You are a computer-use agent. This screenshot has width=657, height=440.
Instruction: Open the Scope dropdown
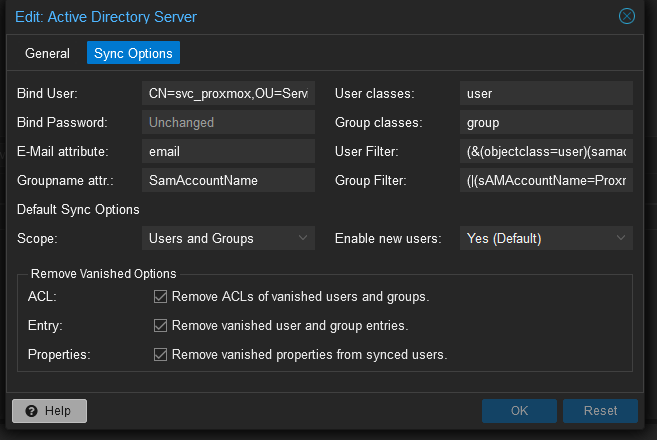(x=228, y=238)
